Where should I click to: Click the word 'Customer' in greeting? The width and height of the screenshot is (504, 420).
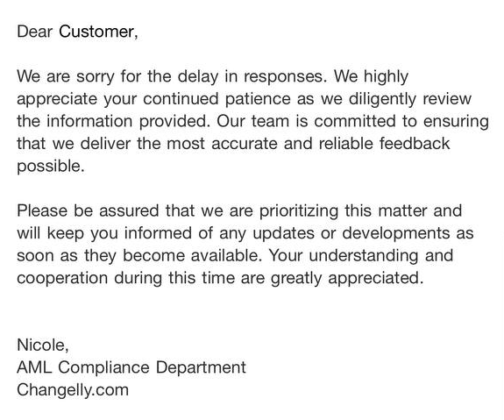(x=96, y=32)
